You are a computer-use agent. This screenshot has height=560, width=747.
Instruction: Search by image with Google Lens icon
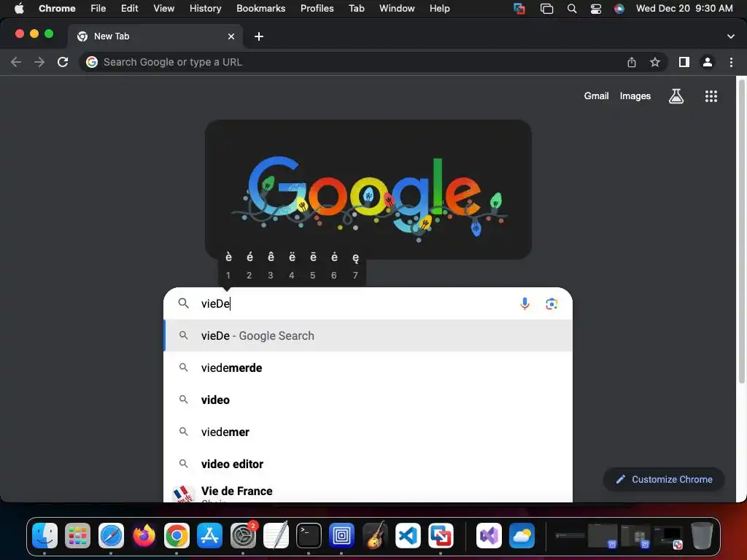point(551,303)
